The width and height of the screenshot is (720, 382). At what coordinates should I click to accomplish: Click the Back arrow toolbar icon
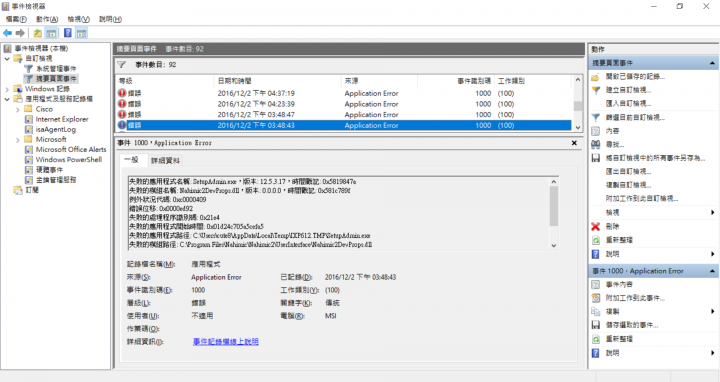7,33
